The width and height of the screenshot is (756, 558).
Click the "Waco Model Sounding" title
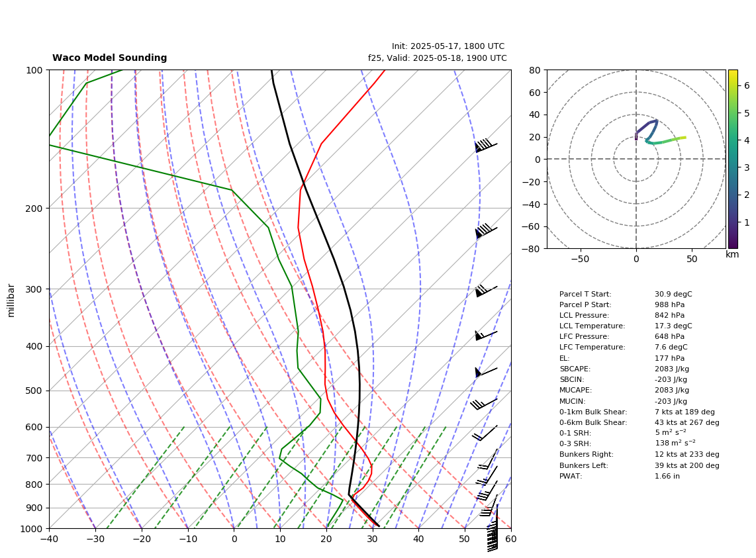[109, 58]
